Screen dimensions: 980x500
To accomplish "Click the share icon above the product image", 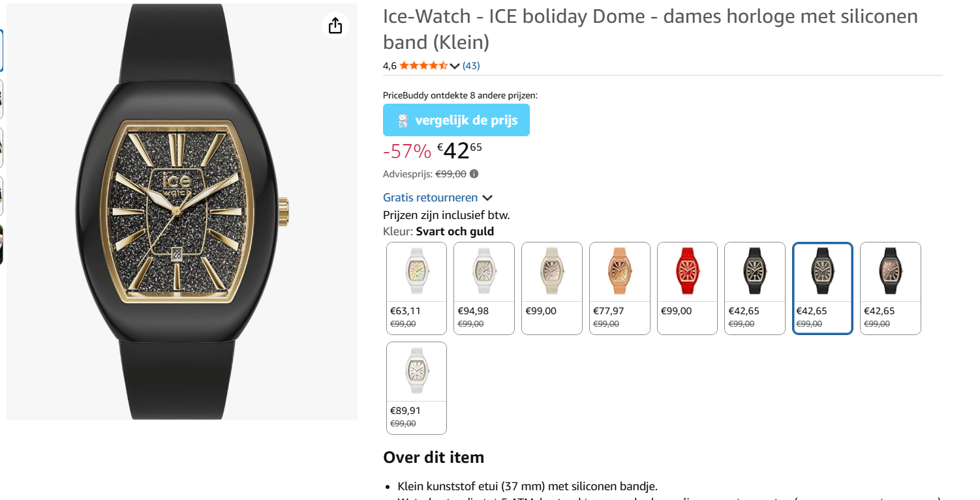I will pyautogui.click(x=335, y=25).
